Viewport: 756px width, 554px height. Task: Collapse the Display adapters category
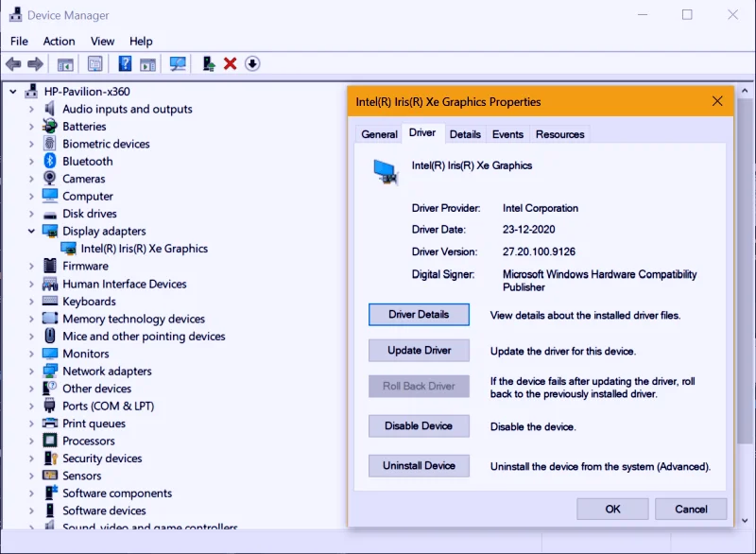point(31,231)
